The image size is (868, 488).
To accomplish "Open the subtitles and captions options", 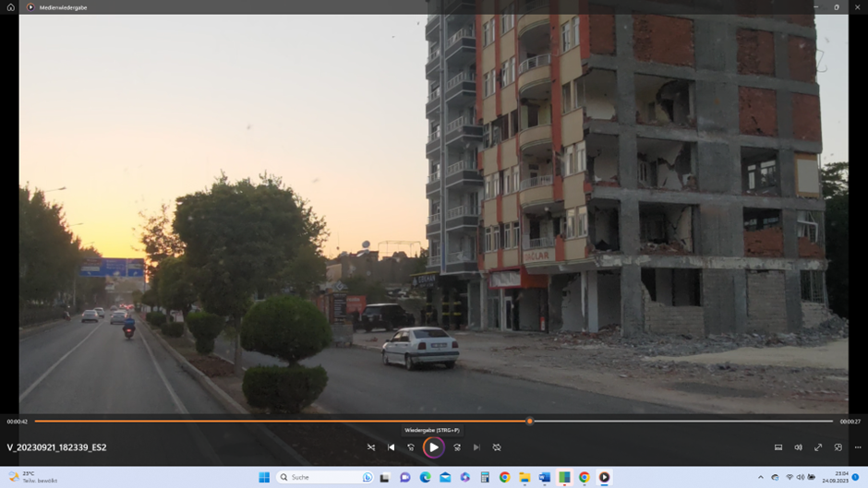I will 778,447.
